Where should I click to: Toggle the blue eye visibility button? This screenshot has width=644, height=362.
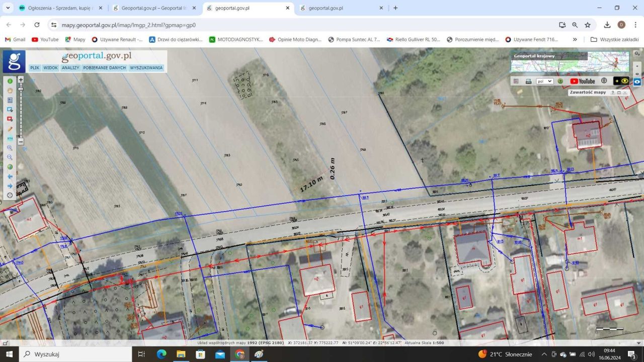[637, 81]
